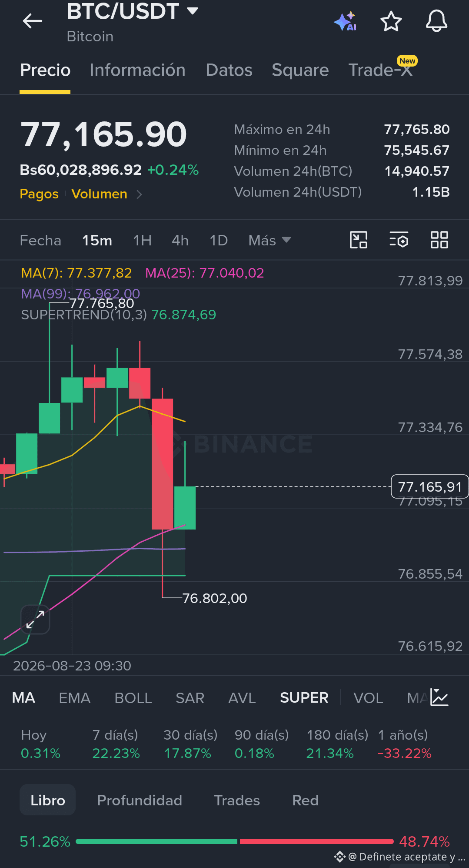This screenshot has width=469, height=868.
Task: Open the chart drawing tools icon
Action: (359, 240)
